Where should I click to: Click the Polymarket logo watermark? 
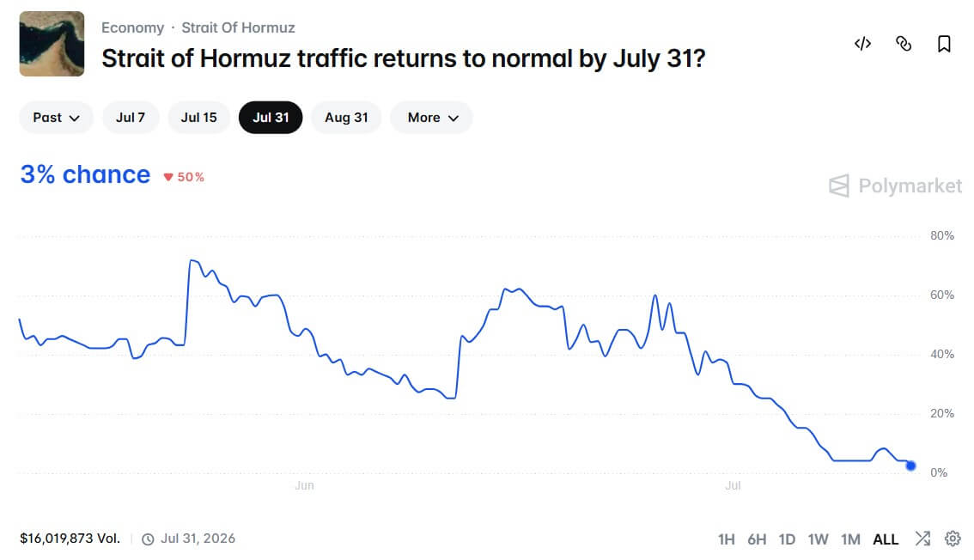point(895,186)
